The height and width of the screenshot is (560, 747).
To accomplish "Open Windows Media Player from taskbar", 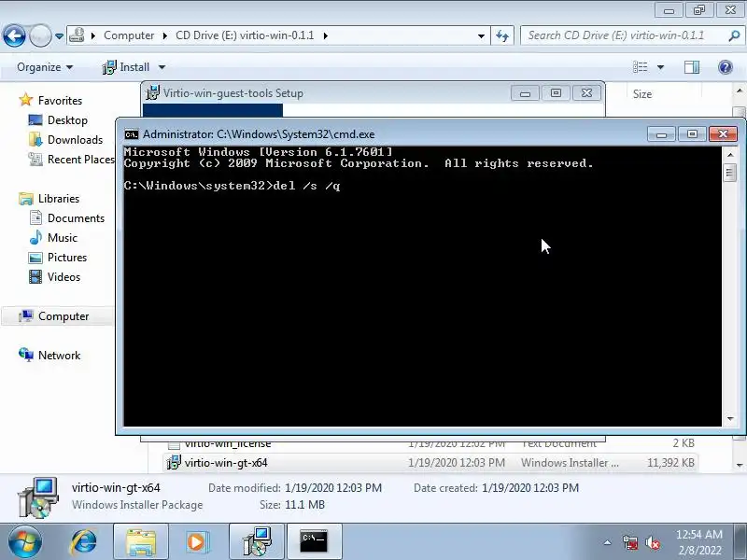I will tap(196, 542).
